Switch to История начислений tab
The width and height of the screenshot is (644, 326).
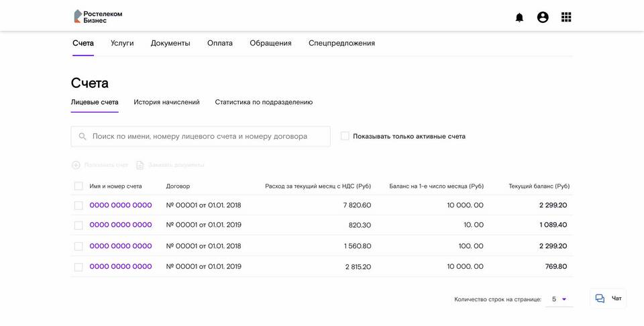click(x=166, y=102)
